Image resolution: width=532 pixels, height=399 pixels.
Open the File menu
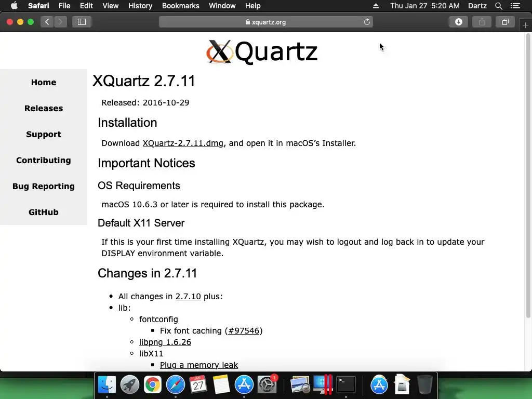pyautogui.click(x=64, y=6)
